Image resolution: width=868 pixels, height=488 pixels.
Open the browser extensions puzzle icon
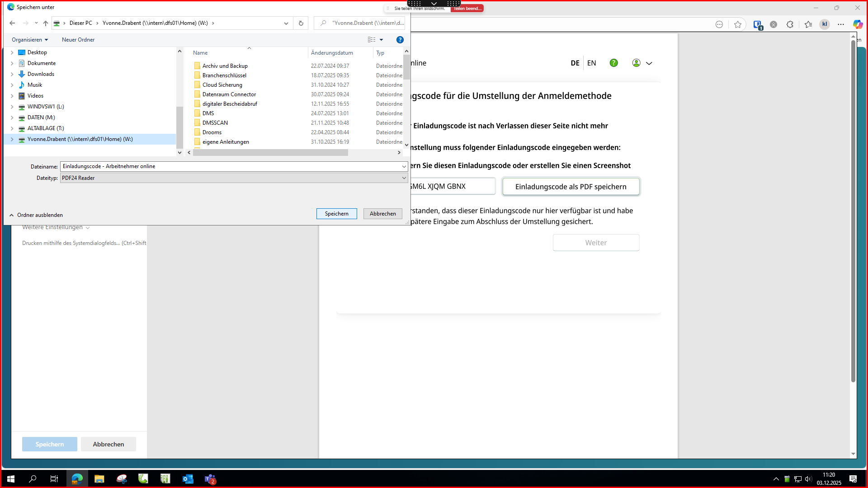[790, 24]
